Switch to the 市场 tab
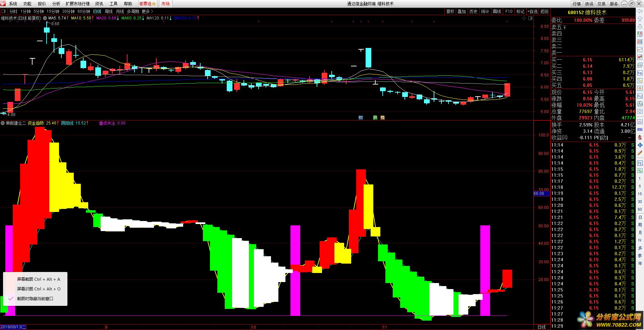 point(165,4)
